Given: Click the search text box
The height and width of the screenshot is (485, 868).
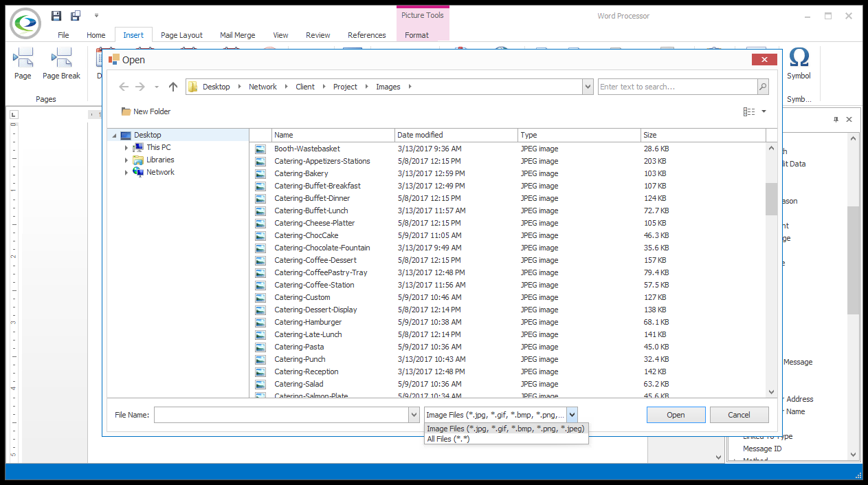Looking at the screenshot, I should 678,87.
